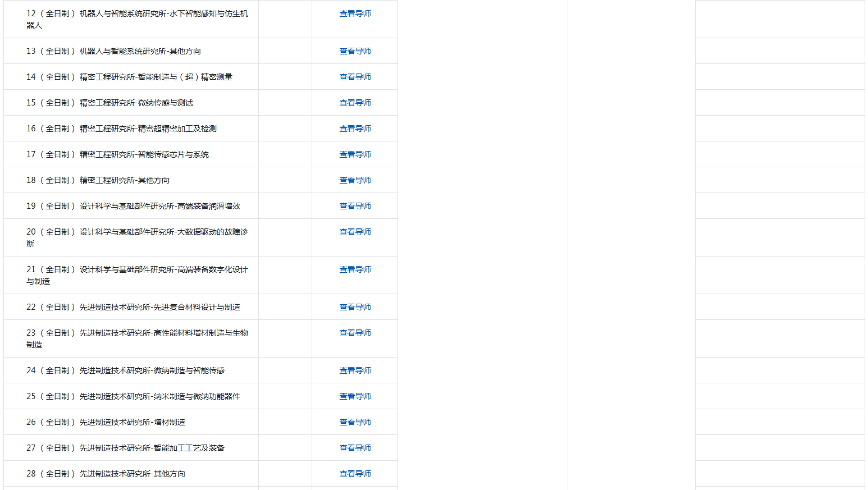View supervisors for 智能加工工艺及装备
868x490 pixels.
pos(354,448)
